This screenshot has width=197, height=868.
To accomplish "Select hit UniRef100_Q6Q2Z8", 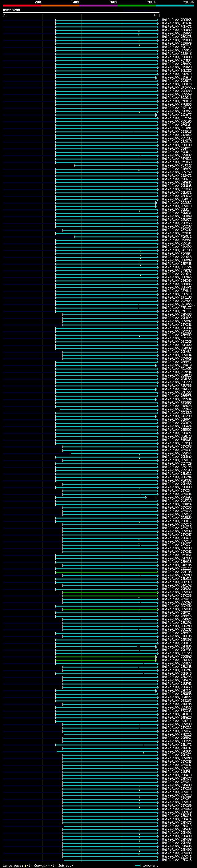I will (x=177, y=37).
